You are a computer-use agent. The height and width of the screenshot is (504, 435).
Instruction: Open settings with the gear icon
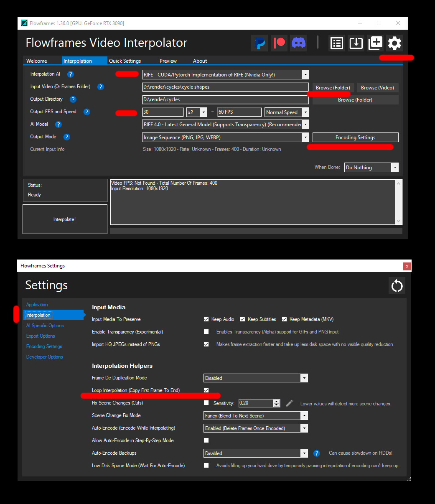click(394, 43)
